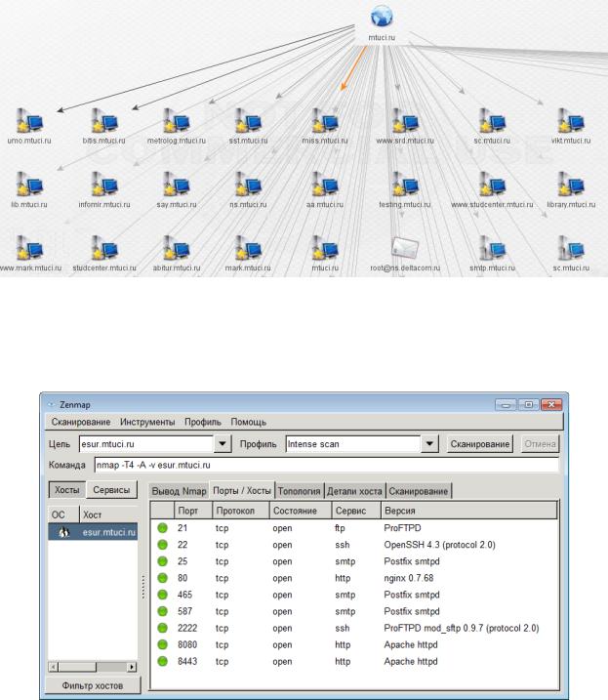Click the root@ns.deltacom.ru envelope icon
Image resolution: width=608 pixels, height=700 pixels.
405,248
